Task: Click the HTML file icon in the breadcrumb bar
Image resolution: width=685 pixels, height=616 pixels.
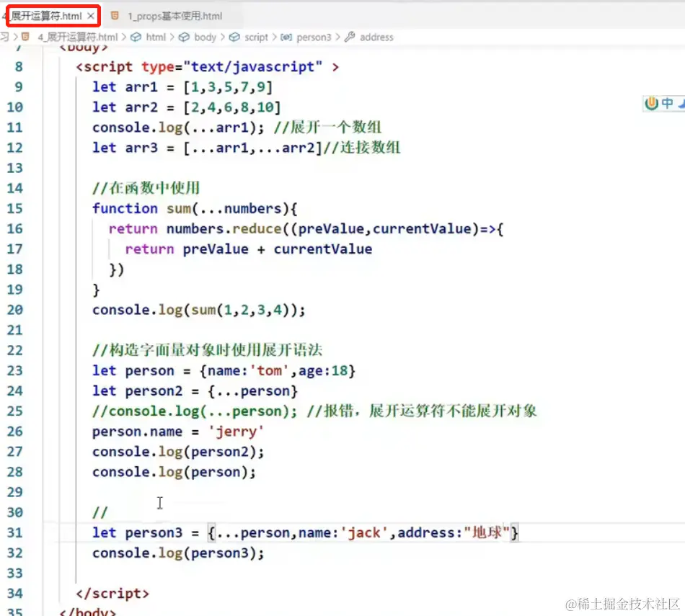Action: (25, 37)
